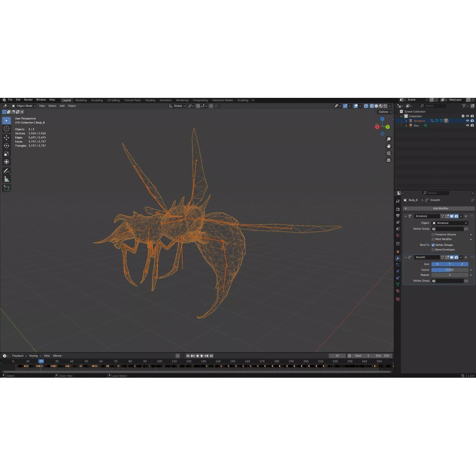The width and height of the screenshot is (476, 476).
Task: Enable the Preserve Volume checkbox
Action: click(433, 234)
